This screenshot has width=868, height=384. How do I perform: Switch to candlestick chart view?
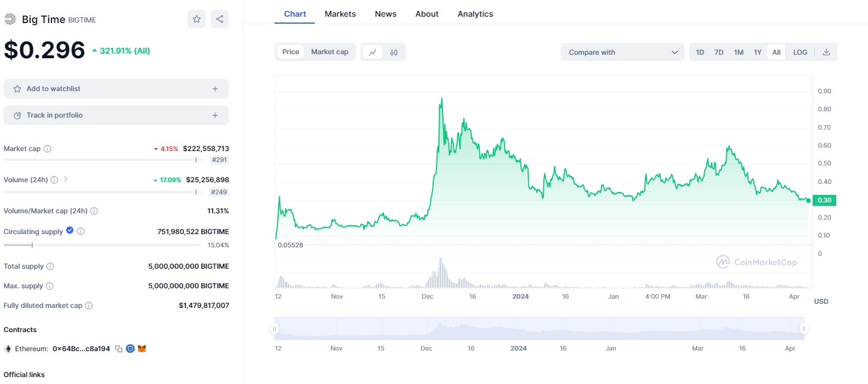pos(394,52)
